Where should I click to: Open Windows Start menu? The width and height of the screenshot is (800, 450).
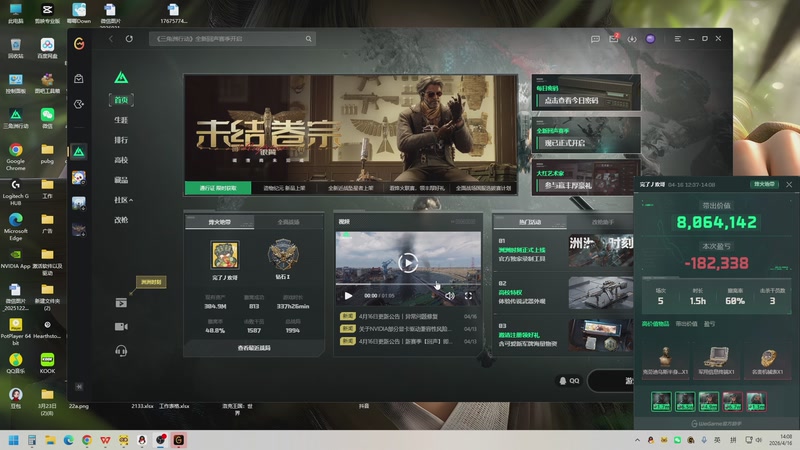(x=14, y=440)
